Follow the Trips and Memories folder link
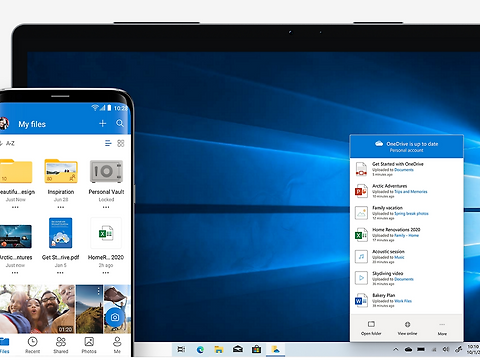 click(x=411, y=192)
